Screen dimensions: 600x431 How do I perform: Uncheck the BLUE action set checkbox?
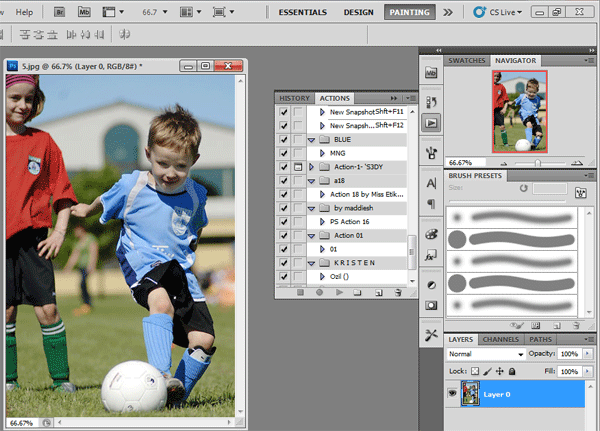pos(285,139)
